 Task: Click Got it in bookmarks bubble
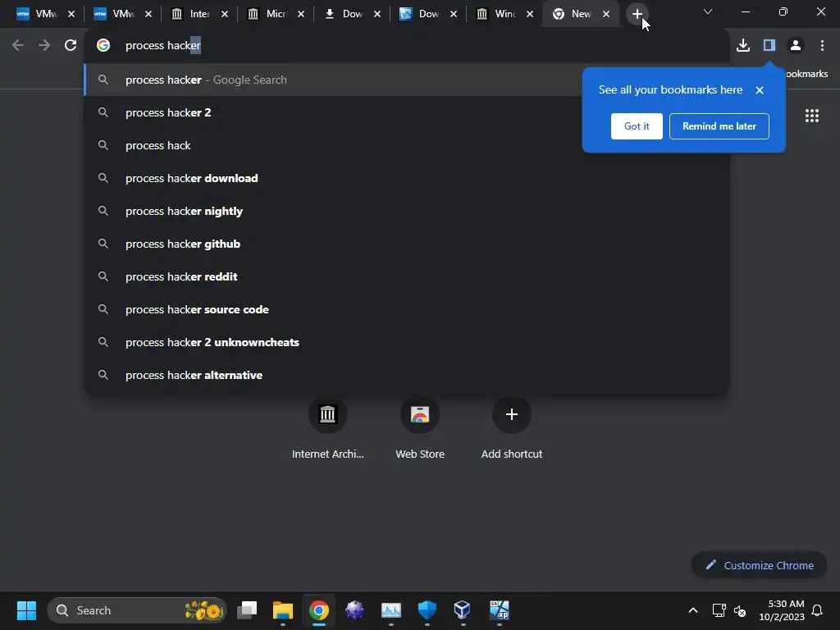click(x=637, y=126)
